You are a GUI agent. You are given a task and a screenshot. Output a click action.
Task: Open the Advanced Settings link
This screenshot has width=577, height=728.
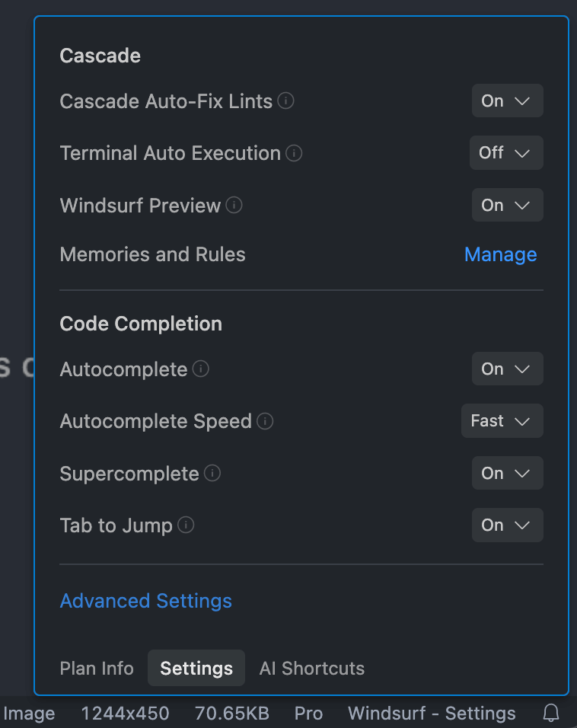pyautogui.click(x=146, y=601)
